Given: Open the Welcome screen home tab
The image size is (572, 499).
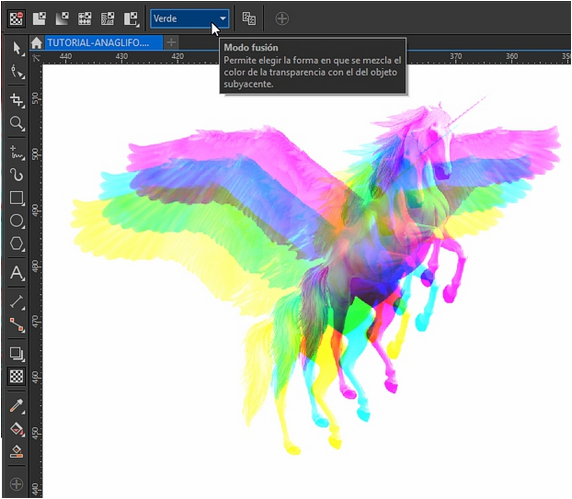Looking at the screenshot, I should pos(36,43).
